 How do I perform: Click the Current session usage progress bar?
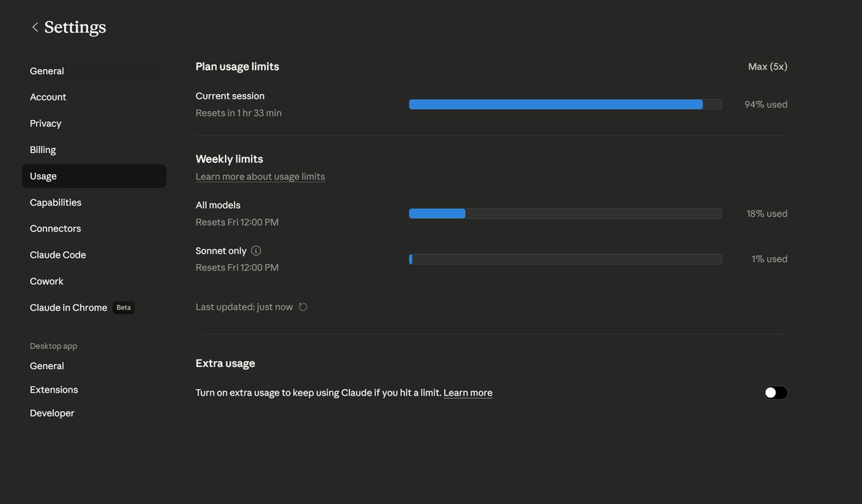coord(565,105)
